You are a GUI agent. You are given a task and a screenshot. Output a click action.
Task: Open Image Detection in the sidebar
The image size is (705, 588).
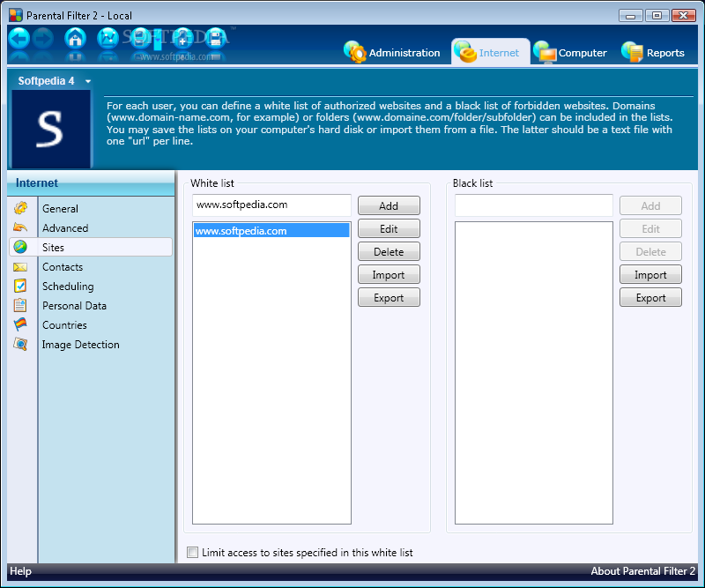[80, 344]
